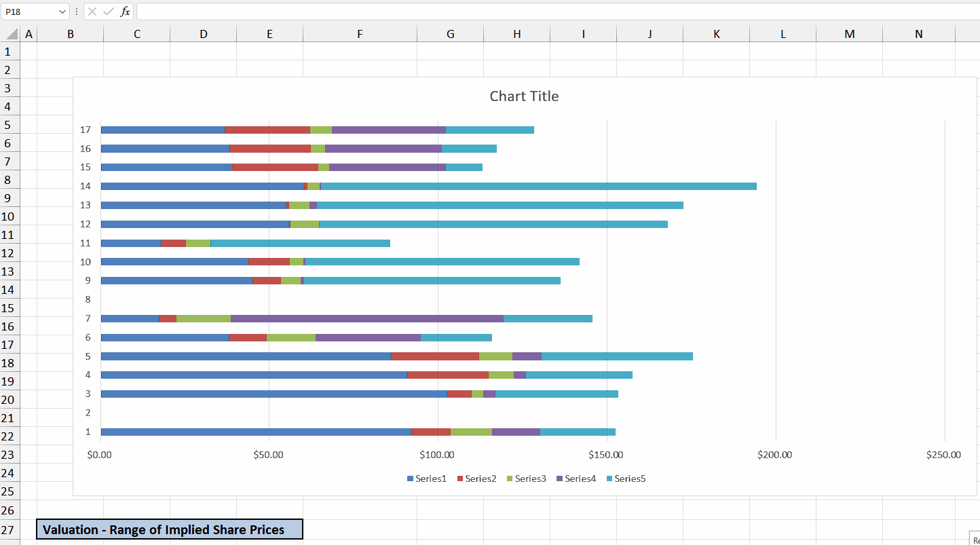Image resolution: width=980 pixels, height=545 pixels.
Task: Click the horizontal dollar value axis labels
Action: (x=438, y=454)
